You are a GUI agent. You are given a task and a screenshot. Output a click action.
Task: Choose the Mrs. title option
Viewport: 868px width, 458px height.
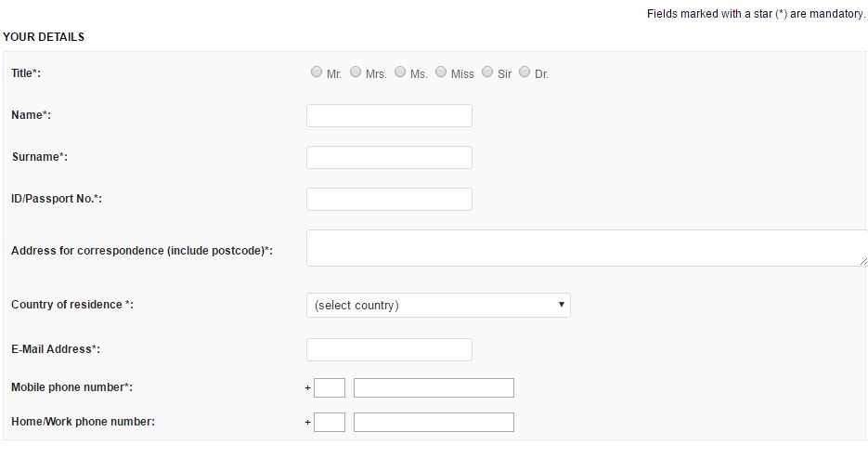coord(356,72)
